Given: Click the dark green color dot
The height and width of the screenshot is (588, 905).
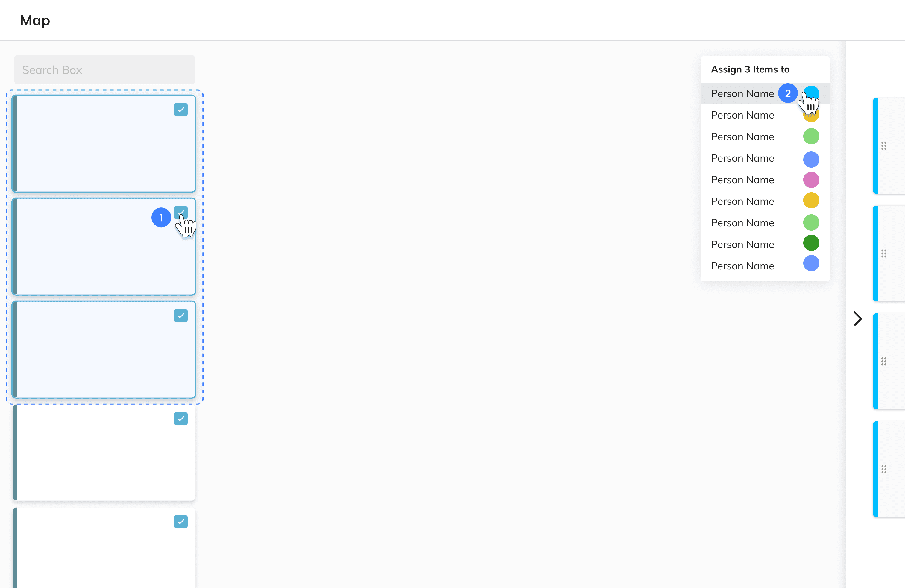Looking at the screenshot, I should tap(811, 243).
